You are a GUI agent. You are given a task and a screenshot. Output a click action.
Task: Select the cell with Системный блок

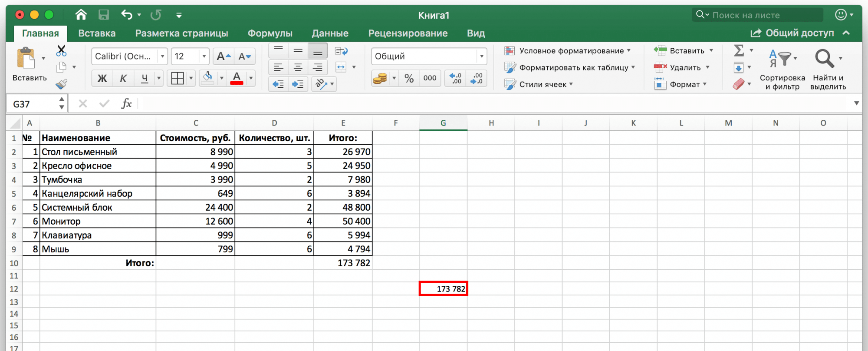98,207
